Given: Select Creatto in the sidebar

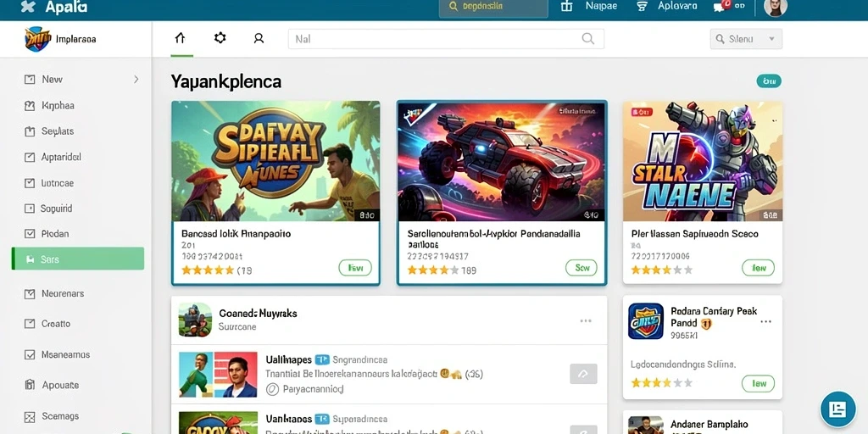Looking at the screenshot, I should pos(56,323).
